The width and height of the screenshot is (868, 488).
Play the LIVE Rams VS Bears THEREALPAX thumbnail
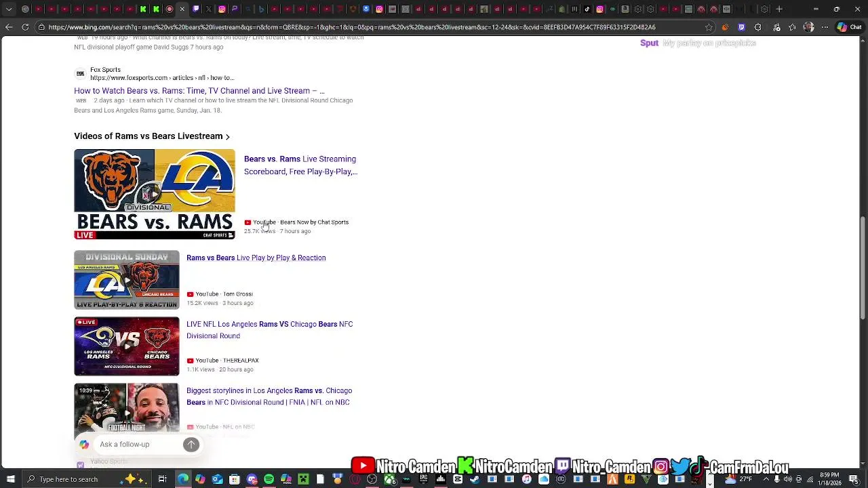tap(127, 346)
